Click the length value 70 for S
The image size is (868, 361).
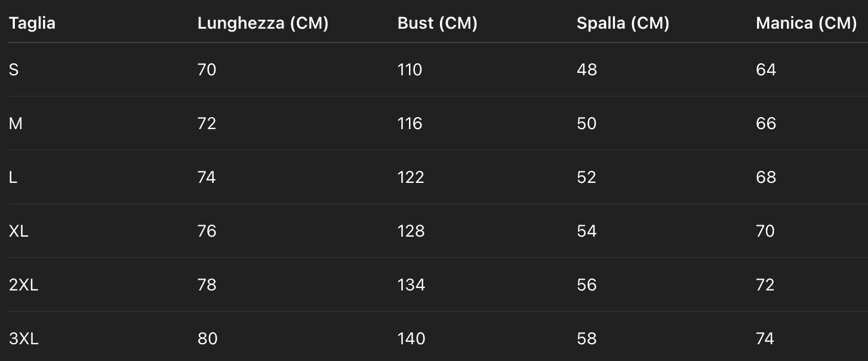(207, 70)
